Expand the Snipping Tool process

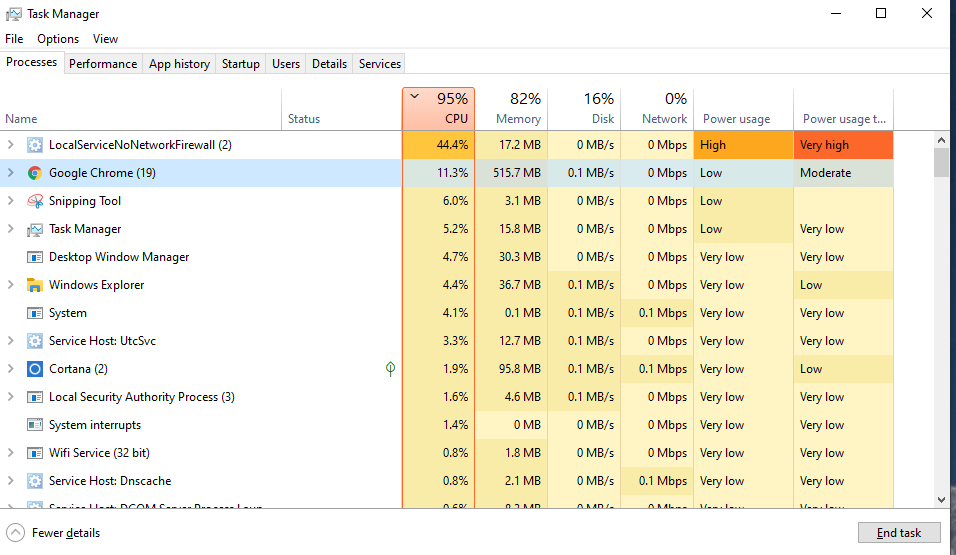[10, 201]
